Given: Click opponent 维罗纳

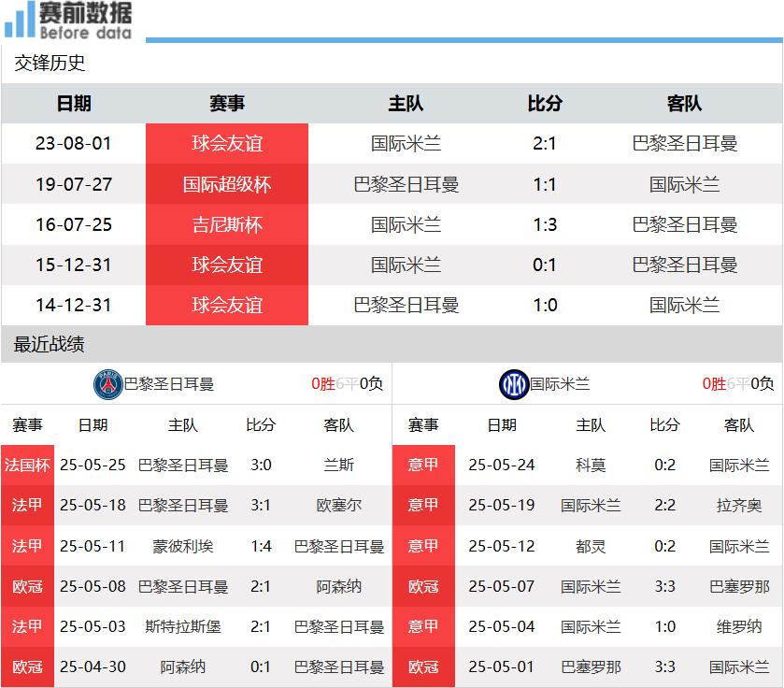Looking at the screenshot, I should tap(739, 626).
